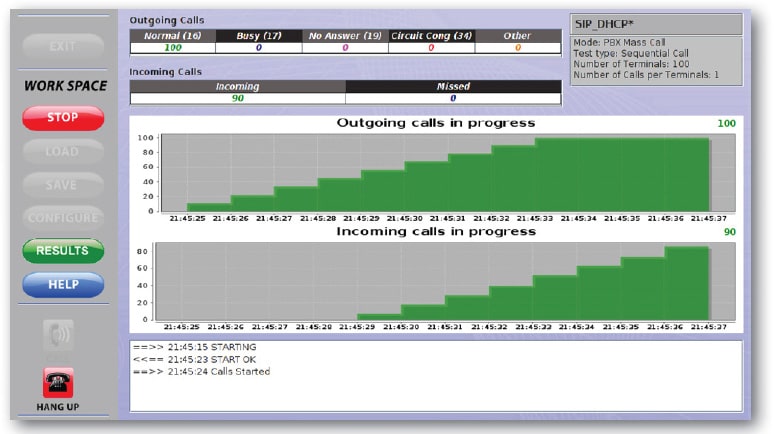Select the Circuit Cong (34) column header
The image size is (776, 434).
click(x=431, y=36)
